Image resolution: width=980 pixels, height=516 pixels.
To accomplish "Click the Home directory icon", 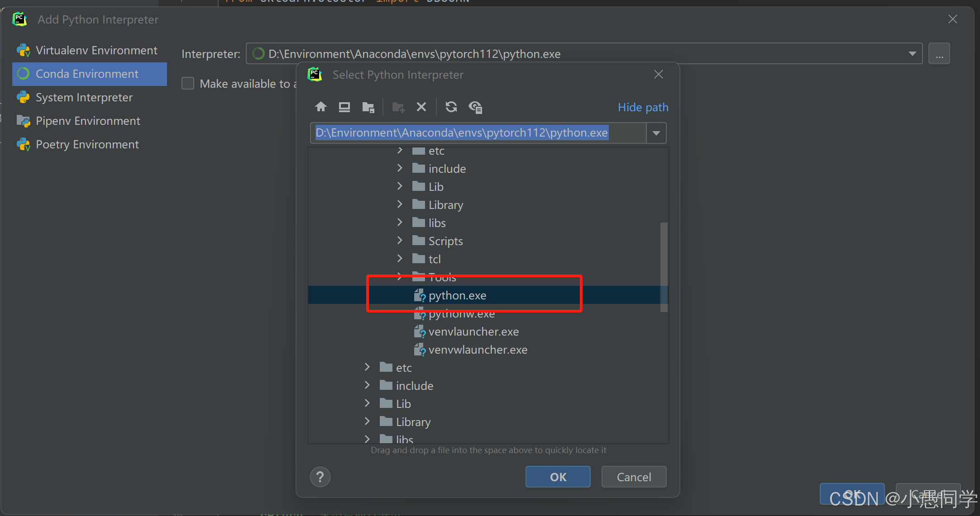I will pyautogui.click(x=321, y=107).
